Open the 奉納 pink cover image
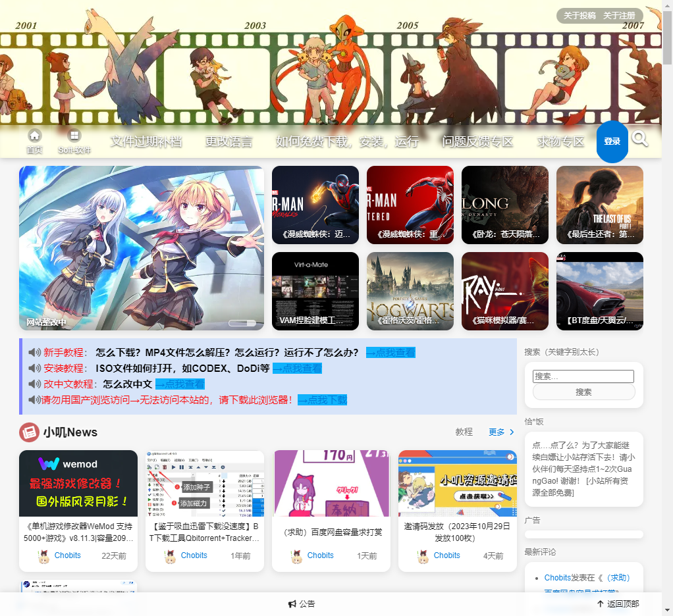The image size is (673, 616). tap(331, 484)
